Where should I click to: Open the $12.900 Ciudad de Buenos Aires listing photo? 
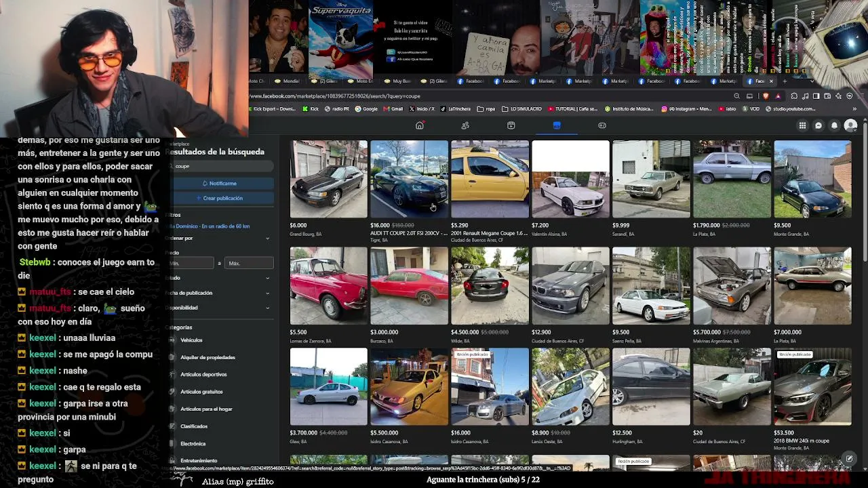[x=570, y=286]
